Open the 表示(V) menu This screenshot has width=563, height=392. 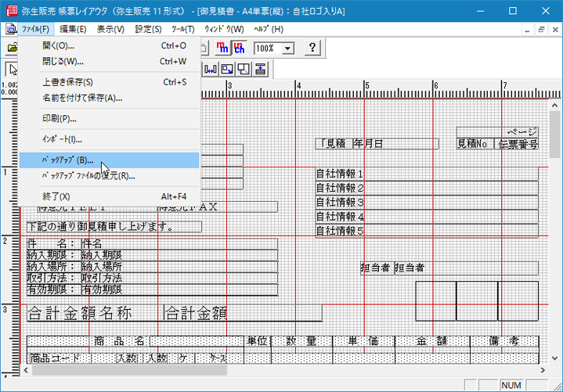[110, 29]
